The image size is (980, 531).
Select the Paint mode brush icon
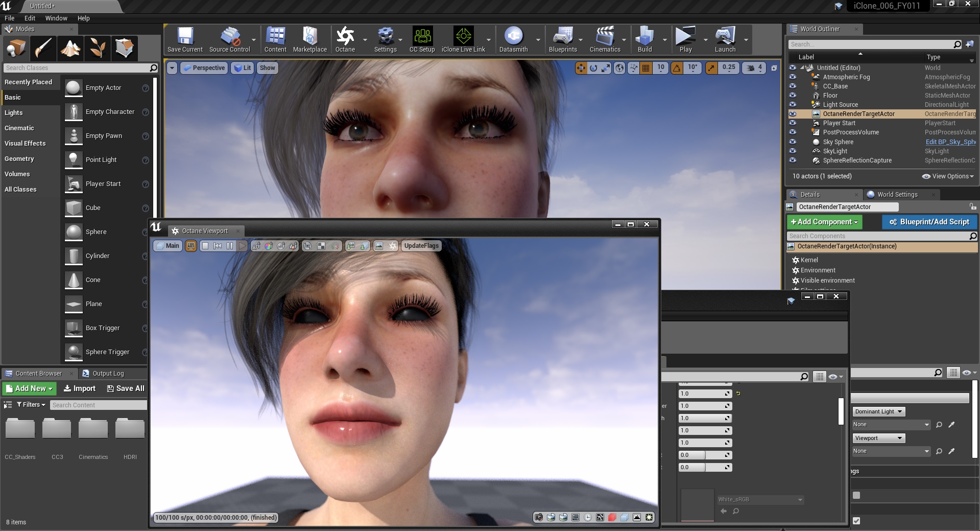point(43,49)
